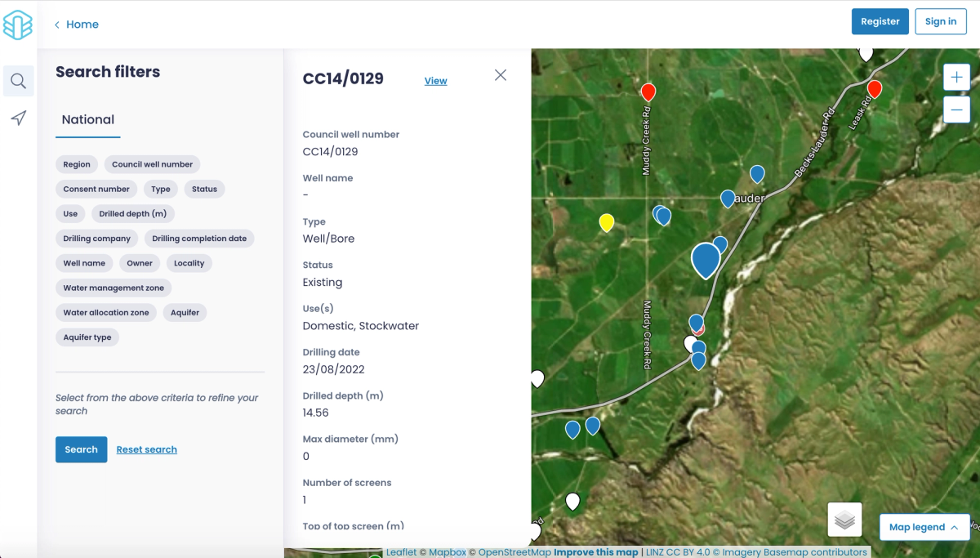The height and width of the screenshot is (558, 980).
Task: Select the red marker on Muddy Creek Rd
Action: point(648,92)
